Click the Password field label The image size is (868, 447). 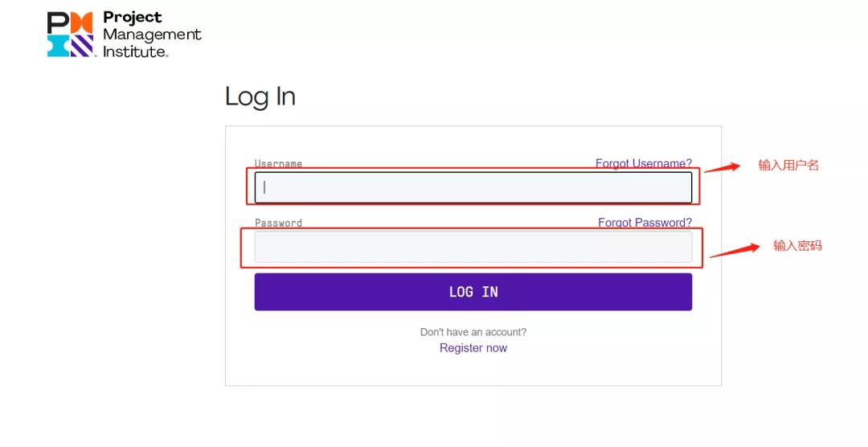click(278, 223)
